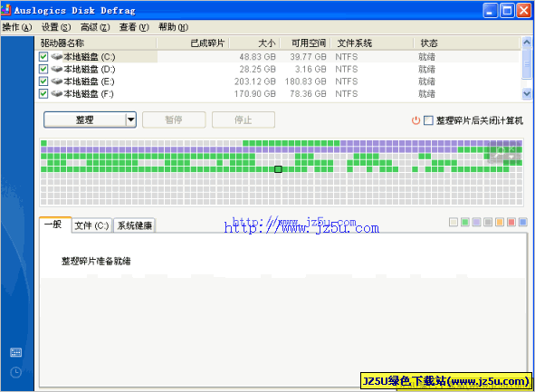Switch to the 一般 tab
535x392 pixels.
(x=55, y=225)
